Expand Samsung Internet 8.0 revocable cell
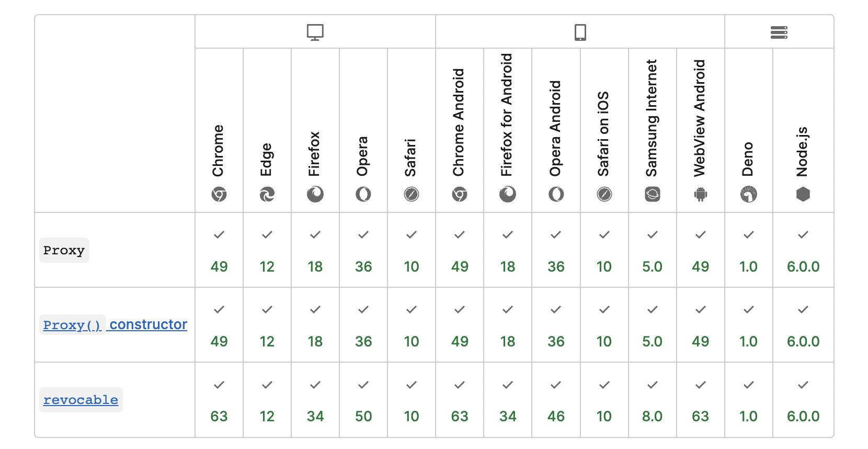The image size is (868, 449). coord(652,400)
